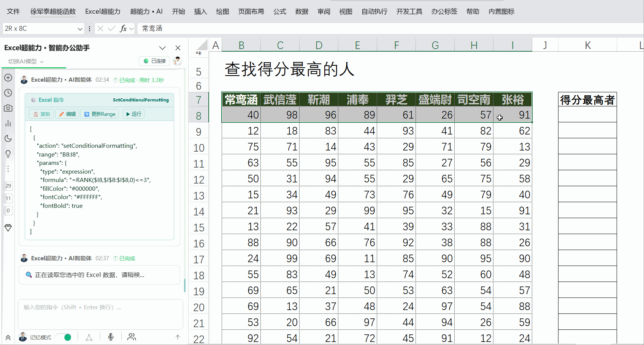Click the diamond premium icon
This screenshot has height=345, width=644.
[x=8, y=228]
